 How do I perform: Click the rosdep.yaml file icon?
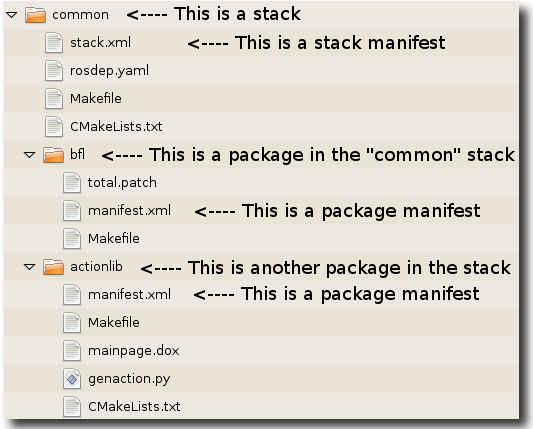click(x=54, y=71)
